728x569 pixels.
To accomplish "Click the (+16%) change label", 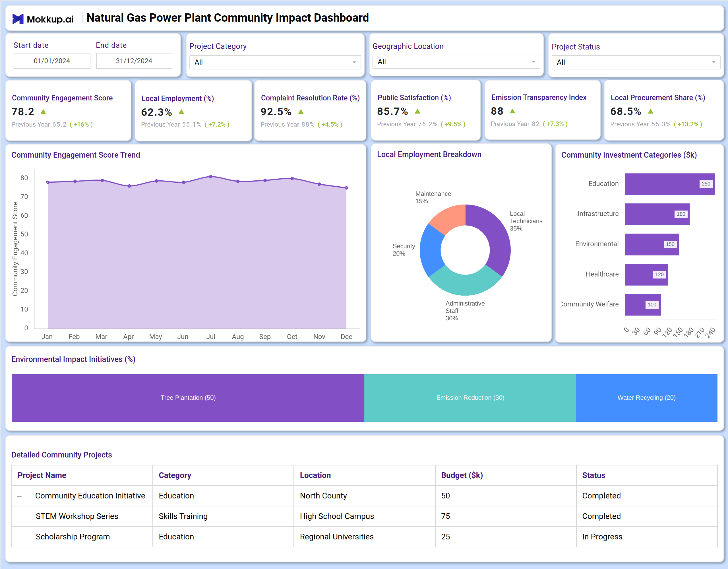I will click(x=81, y=124).
